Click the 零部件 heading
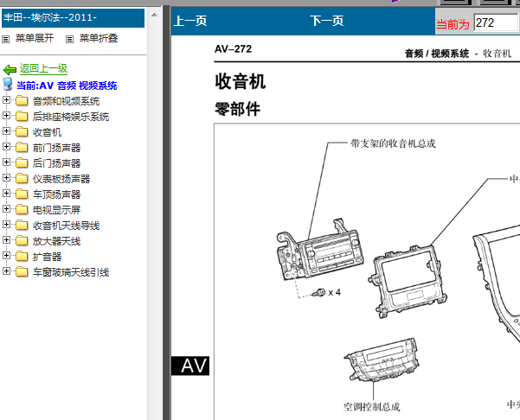The height and width of the screenshot is (420, 520). (x=237, y=109)
